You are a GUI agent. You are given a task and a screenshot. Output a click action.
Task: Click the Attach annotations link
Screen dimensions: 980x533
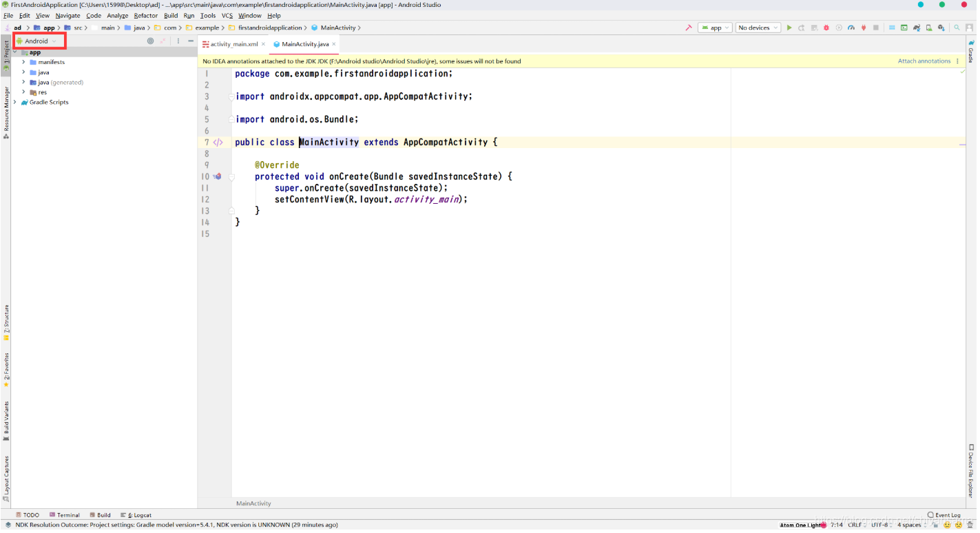click(924, 61)
